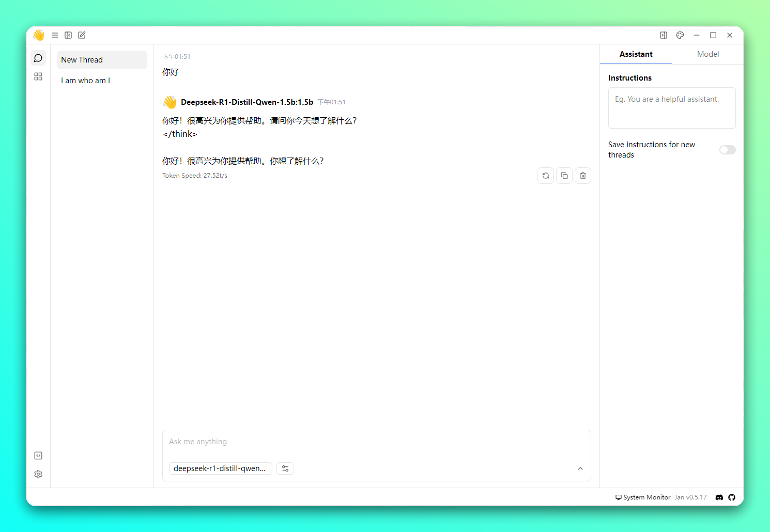Delete the assistant message
Screen dimensions: 770x532
(583, 176)
